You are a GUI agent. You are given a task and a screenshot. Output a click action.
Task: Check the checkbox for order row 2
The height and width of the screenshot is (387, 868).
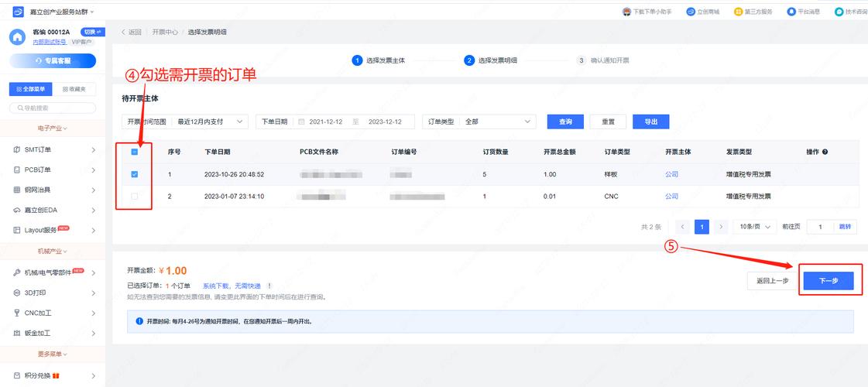coord(134,197)
